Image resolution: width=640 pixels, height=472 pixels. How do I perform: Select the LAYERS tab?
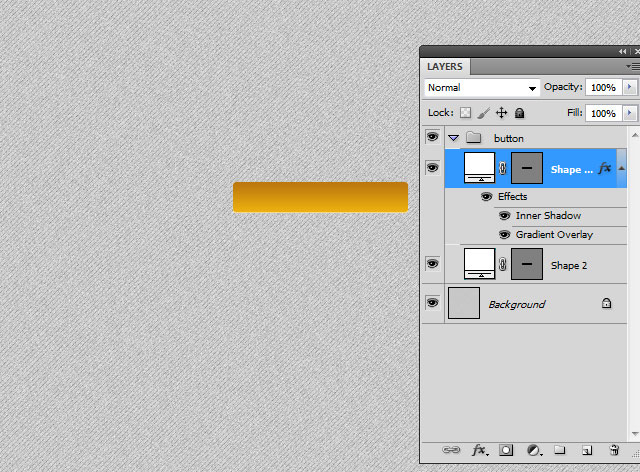[x=445, y=66]
